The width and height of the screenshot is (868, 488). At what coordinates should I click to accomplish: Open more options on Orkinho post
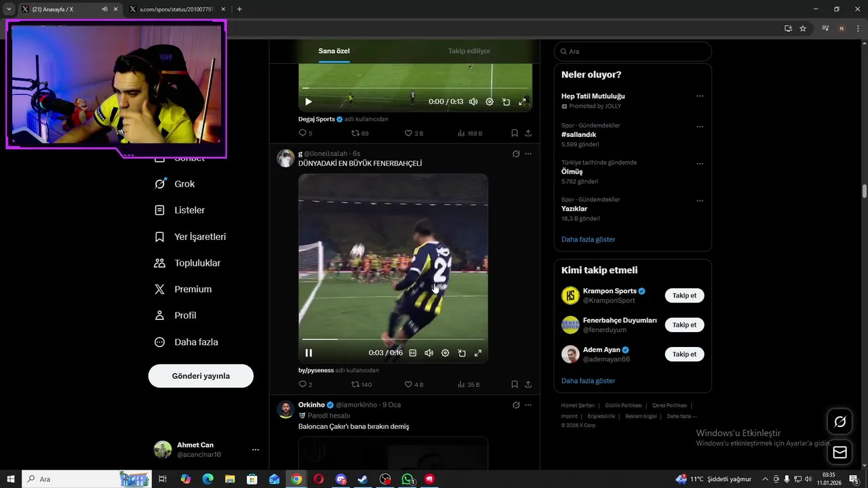pos(528,405)
